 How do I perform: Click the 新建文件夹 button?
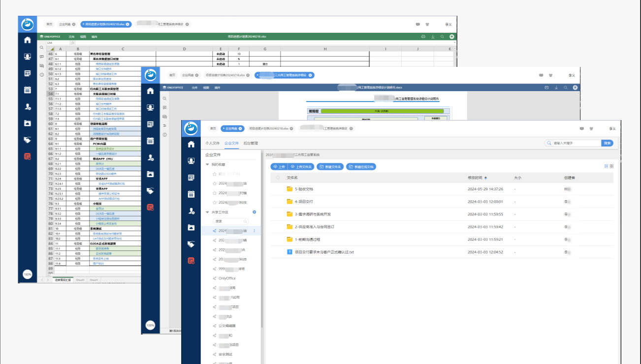(330, 167)
